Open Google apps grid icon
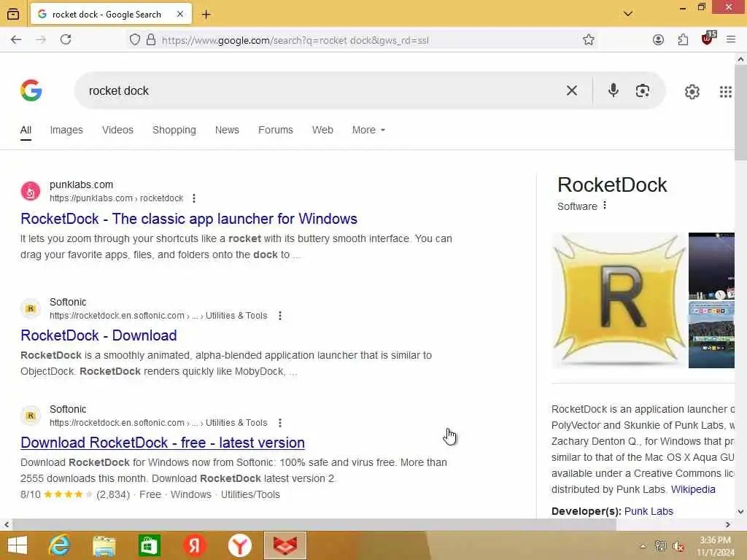This screenshot has width=747, height=560. click(725, 91)
